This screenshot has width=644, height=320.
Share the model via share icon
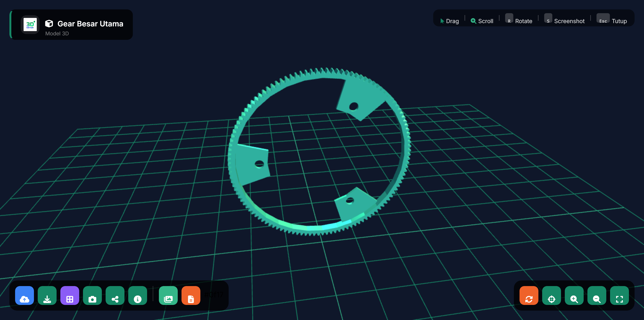(115, 295)
